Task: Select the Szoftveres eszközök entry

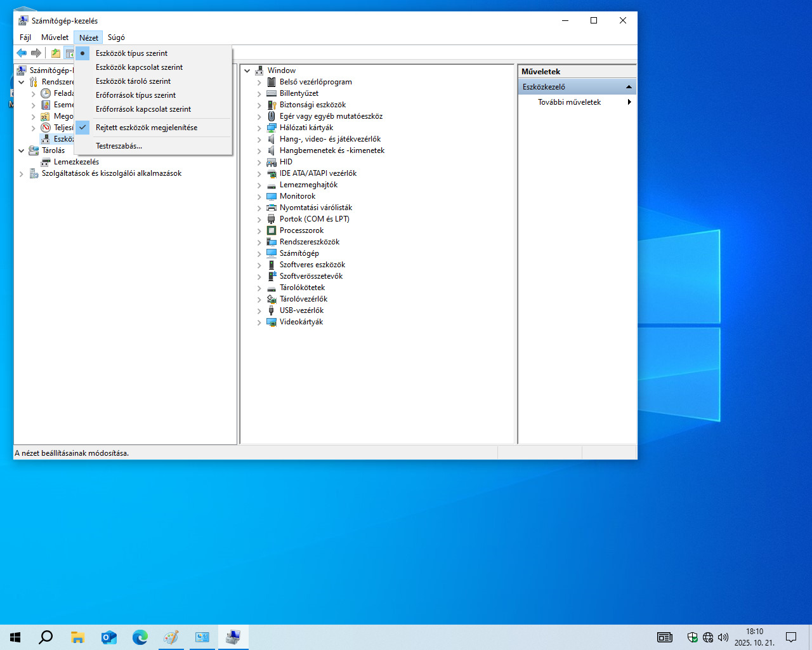Action: point(312,265)
